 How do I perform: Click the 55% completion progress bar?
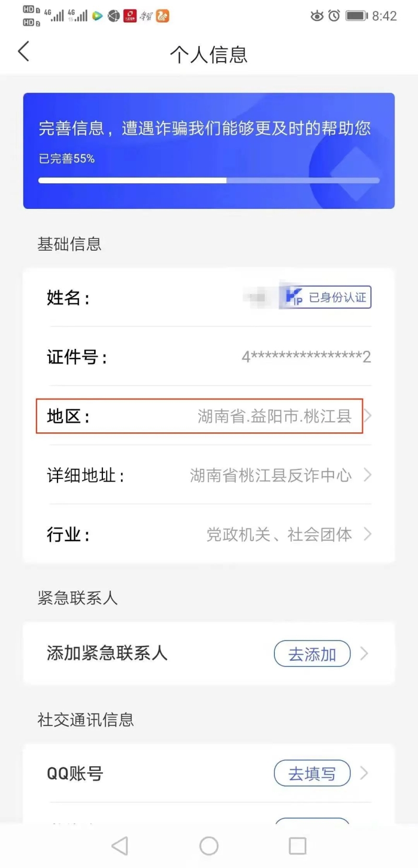pyautogui.click(x=208, y=180)
